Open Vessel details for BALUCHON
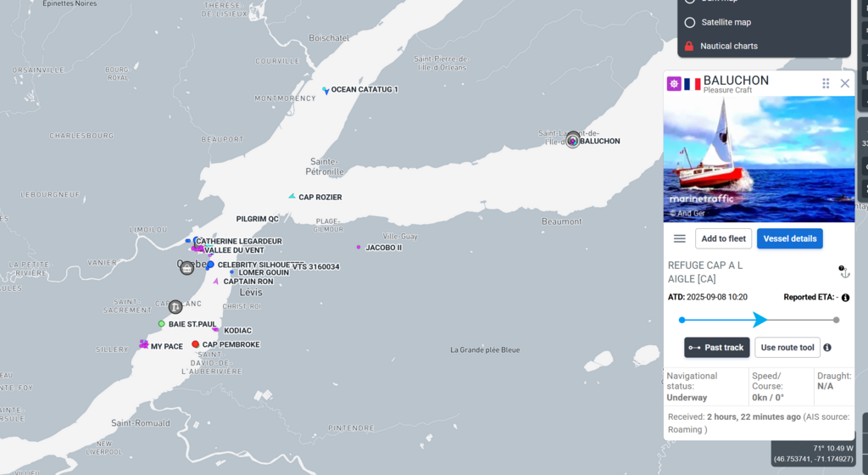Image resolution: width=868 pixels, height=475 pixels. pyautogui.click(x=789, y=238)
